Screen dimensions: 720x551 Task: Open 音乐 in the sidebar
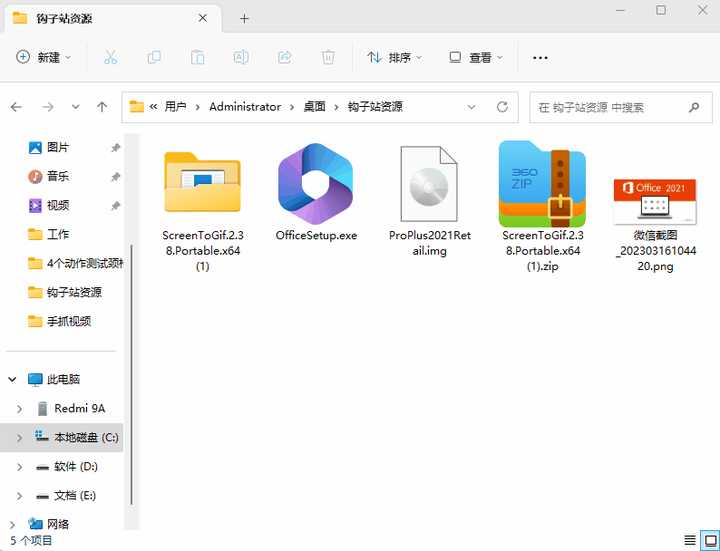(x=58, y=176)
